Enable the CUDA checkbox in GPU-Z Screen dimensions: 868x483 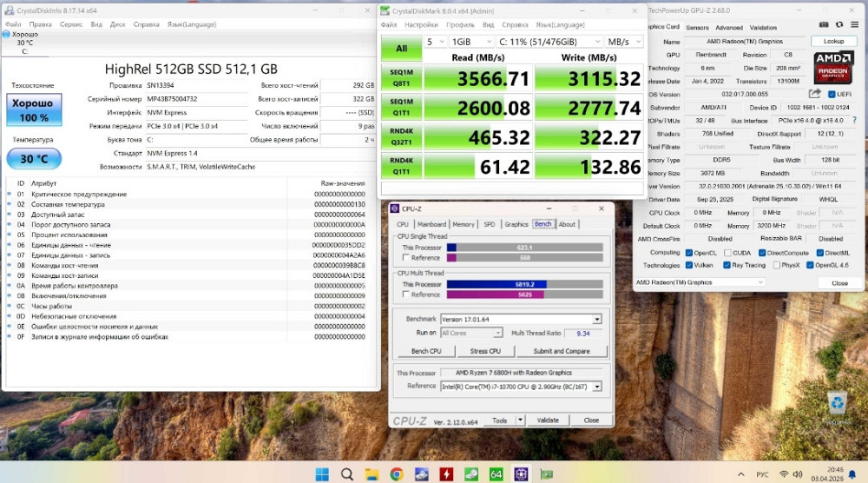727,253
